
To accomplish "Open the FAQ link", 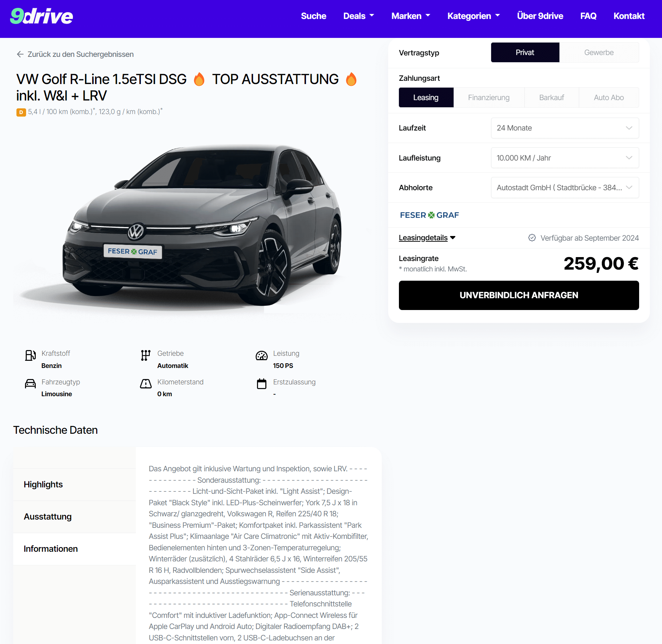I will pos(588,16).
